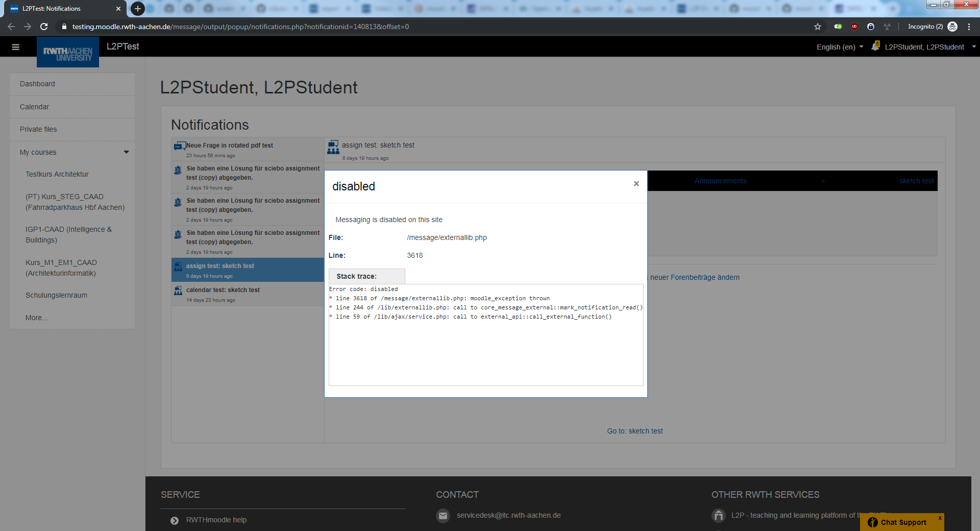Click the uBlock extension icon in toolbar
Screen dimensions: 980x531
point(854,27)
